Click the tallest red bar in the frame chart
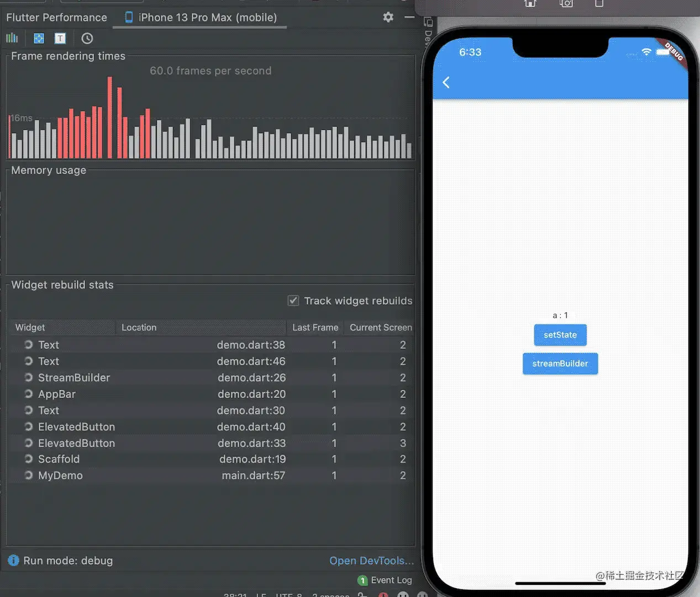 pyautogui.click(x=110, y=118)
